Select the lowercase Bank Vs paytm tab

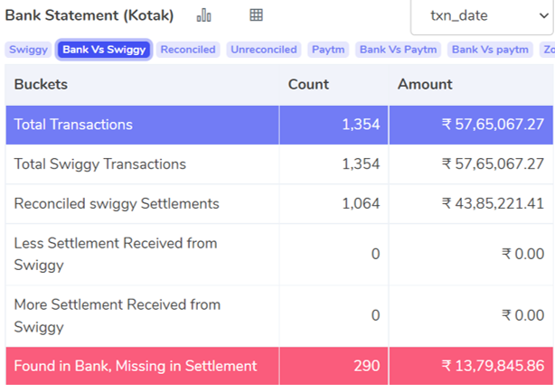[490, 50]
